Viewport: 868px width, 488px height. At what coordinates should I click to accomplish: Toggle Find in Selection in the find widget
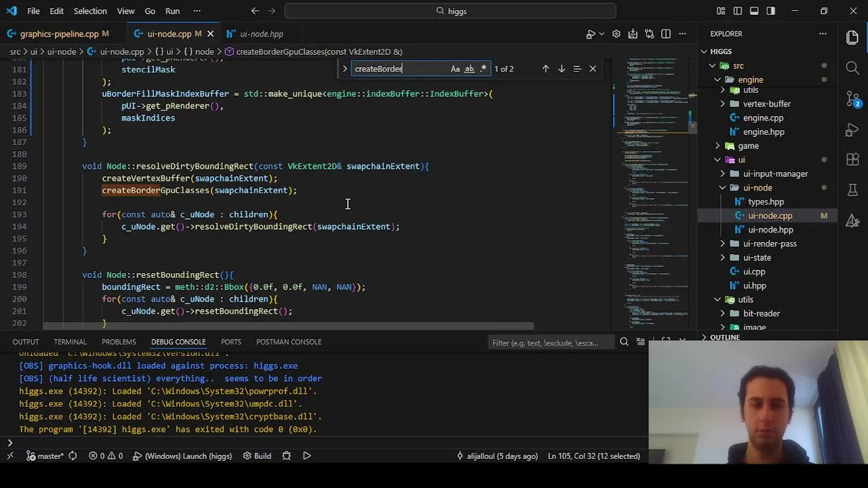[x=577, y=68]
